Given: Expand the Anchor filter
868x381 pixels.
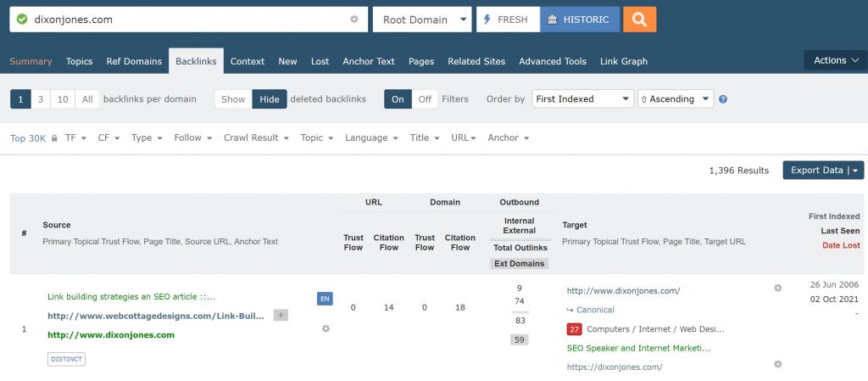Looking at the screenshot, I should tap(509, 138).
